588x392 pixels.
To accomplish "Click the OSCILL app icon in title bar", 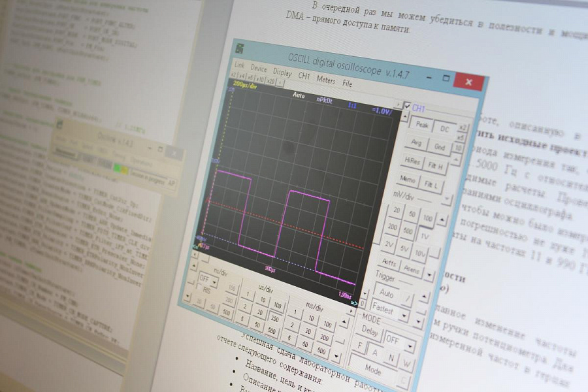I will click(240, 50).
